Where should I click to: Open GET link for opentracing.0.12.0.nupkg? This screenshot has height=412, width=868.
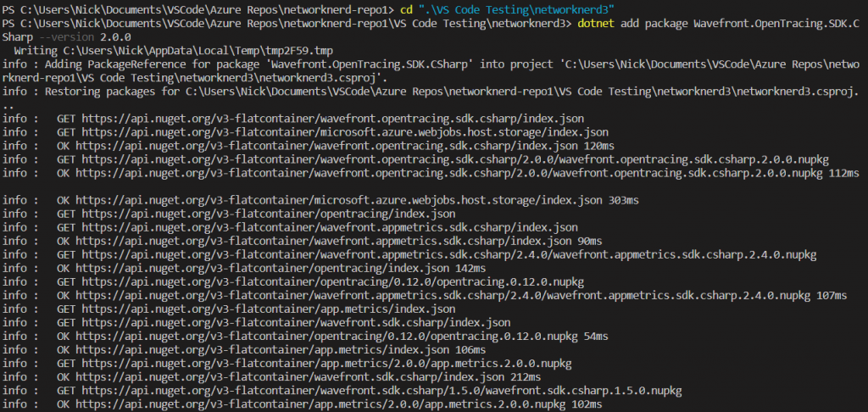[x=332, y=281]
